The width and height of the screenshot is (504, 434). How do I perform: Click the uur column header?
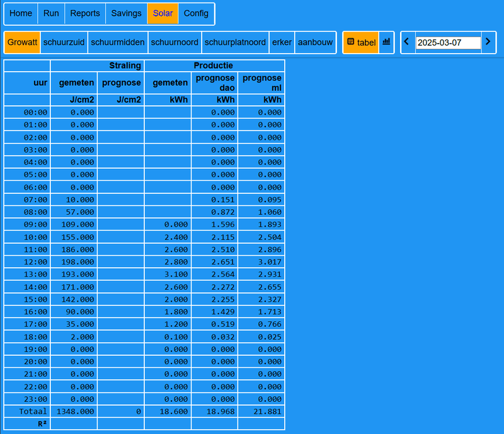(27, 83)
